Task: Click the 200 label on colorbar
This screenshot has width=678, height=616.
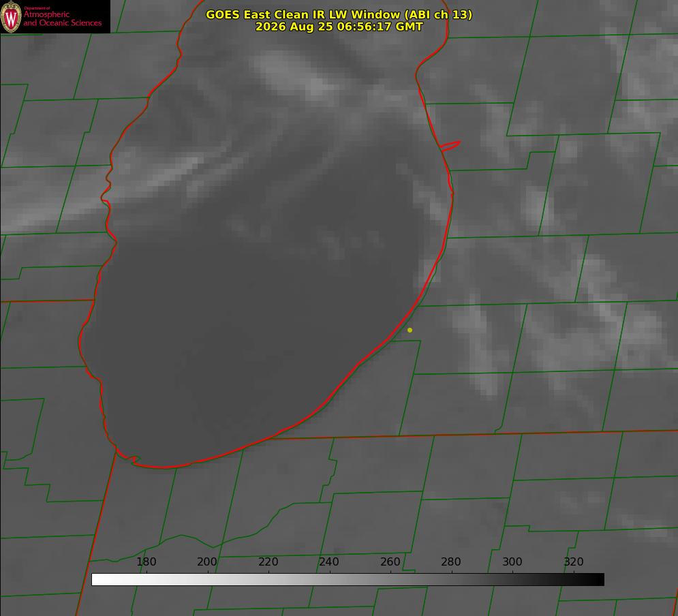Action: click(207, 561)
